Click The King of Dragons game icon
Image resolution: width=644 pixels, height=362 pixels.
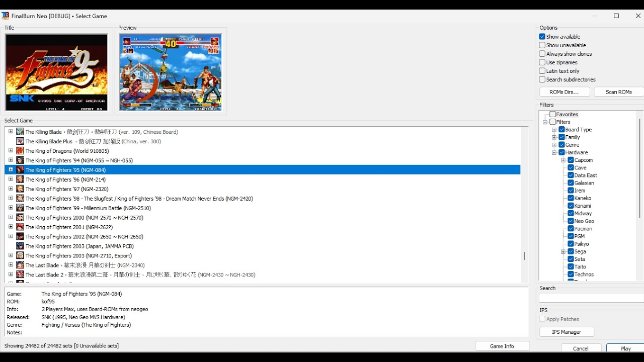(x=20, y=151)
